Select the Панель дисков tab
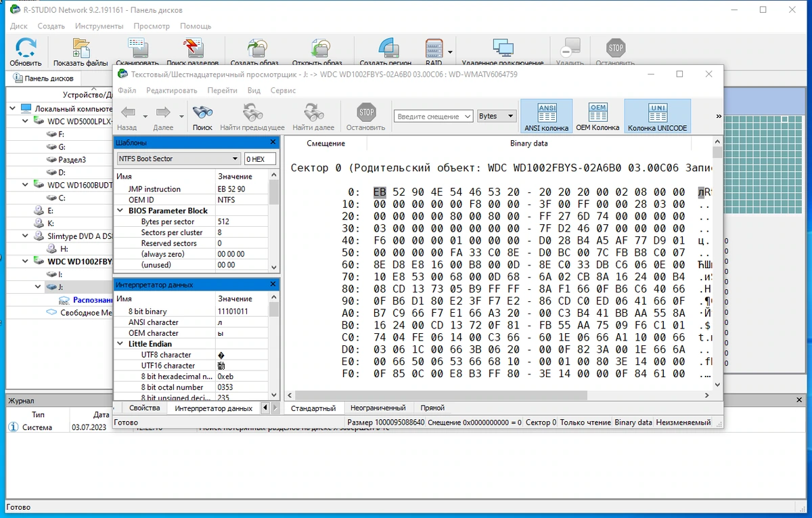The width and height of the screenshot is (812, 518). pyautogui.click(x=43, y=79)
